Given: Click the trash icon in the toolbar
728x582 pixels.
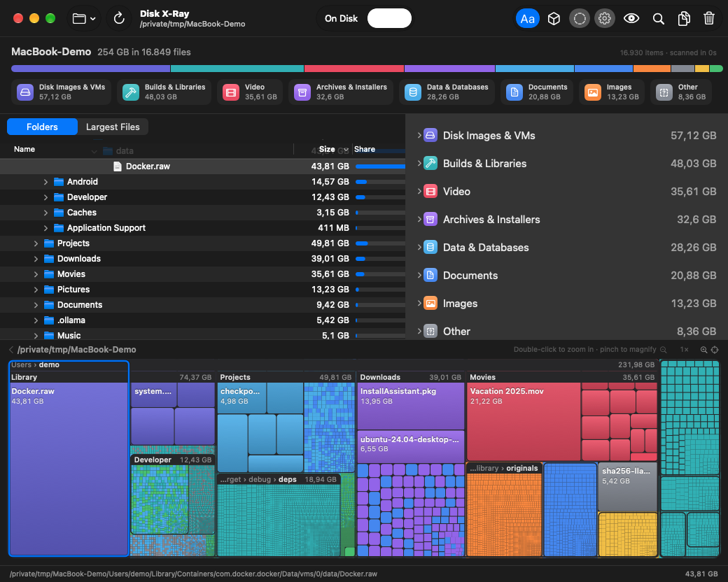Looking at the screenshot, I should click(x=708, y=19).
